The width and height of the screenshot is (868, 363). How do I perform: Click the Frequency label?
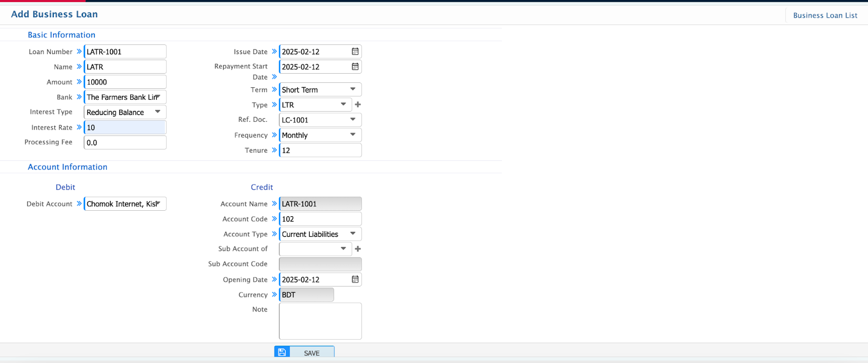tap(251, 135)
